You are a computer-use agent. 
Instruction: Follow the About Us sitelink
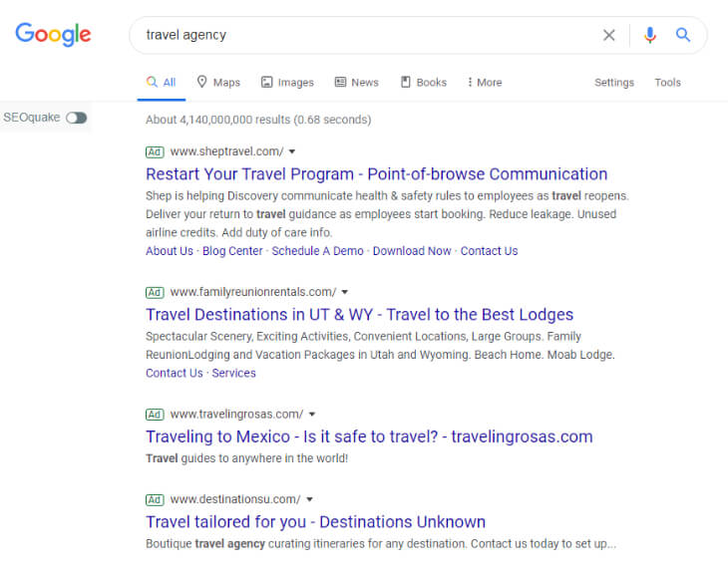170,251
